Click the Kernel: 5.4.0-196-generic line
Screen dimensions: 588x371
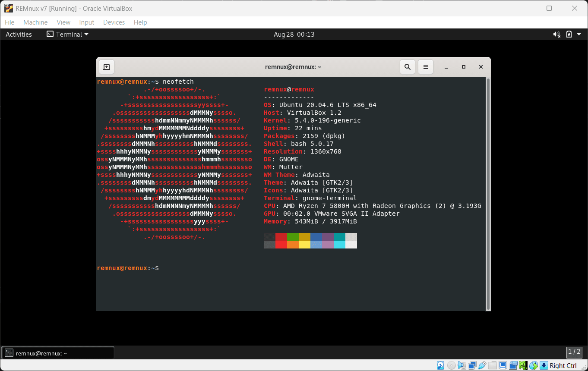click(x=312, y=120)
